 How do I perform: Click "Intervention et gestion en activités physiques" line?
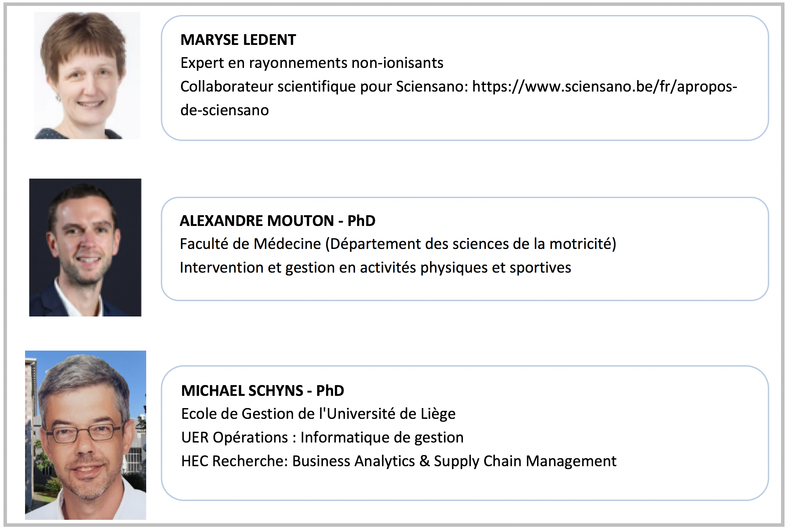[375, 267]
